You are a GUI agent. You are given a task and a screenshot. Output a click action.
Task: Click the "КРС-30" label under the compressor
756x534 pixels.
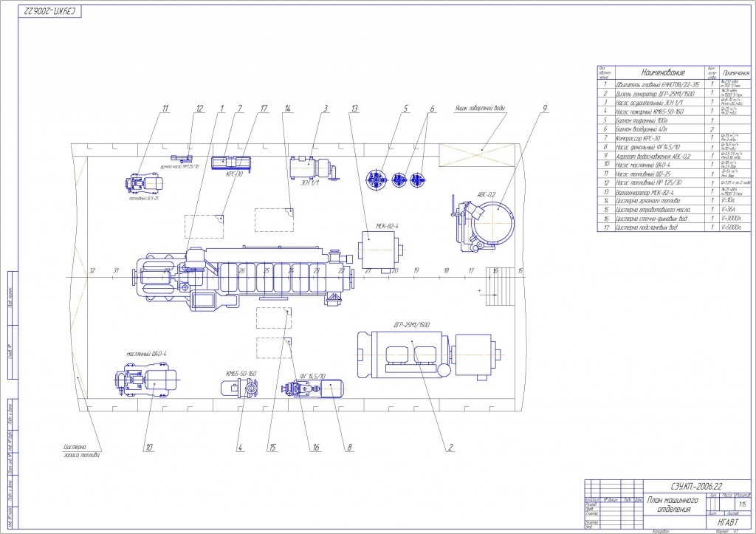click(234, 174)
